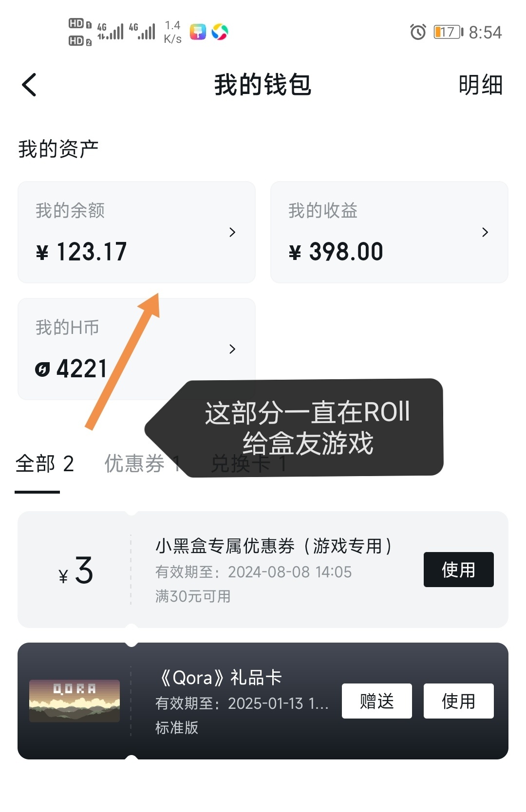Open the Qora game thumbnail
Screen dimensions: 526x812
coord(75,701)
